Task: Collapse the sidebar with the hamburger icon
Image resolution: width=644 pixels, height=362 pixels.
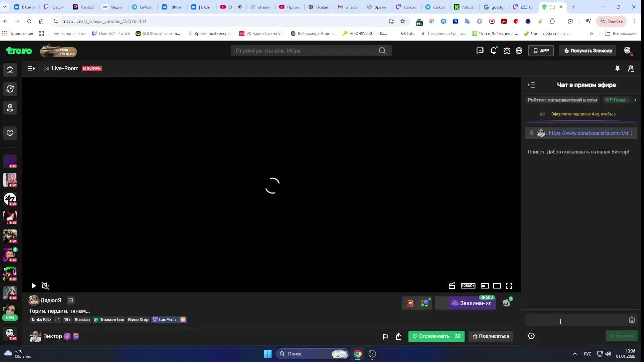Action: (x=31, y=68)
